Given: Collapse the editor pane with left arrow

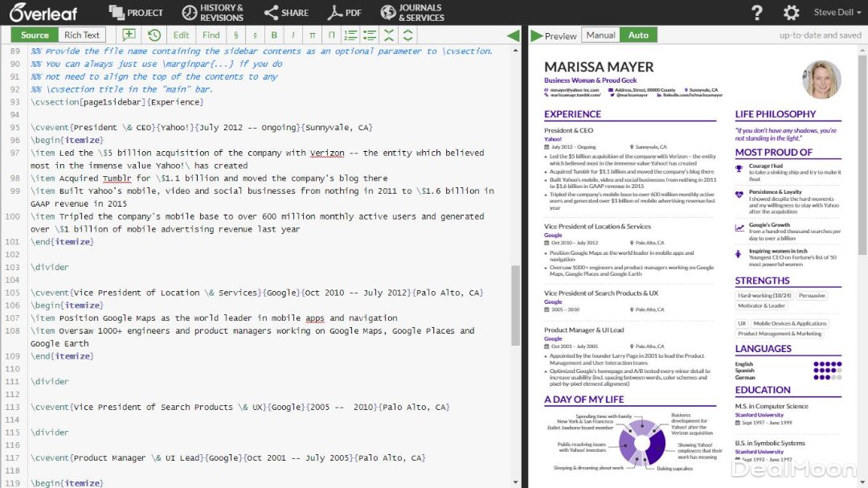Looking at the screenshot, I should 513,35.
